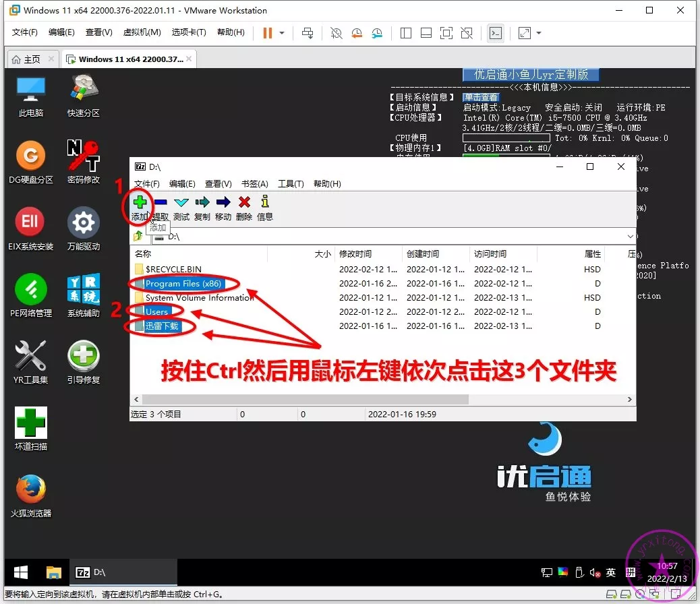Go up one folder via the address bar icon
700x604 pixels.
[139, 236]
